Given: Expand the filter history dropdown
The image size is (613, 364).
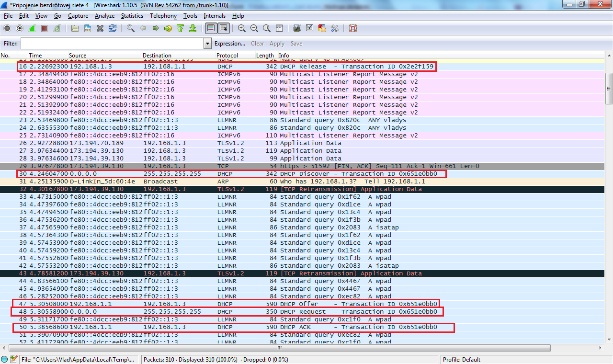Looking at the screenshot, I should coord(207,44).
